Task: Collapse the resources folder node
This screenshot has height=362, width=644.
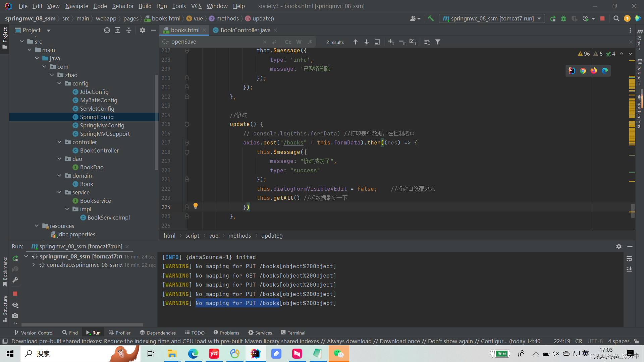Action: pyautogui.click(x=37, y=226)
